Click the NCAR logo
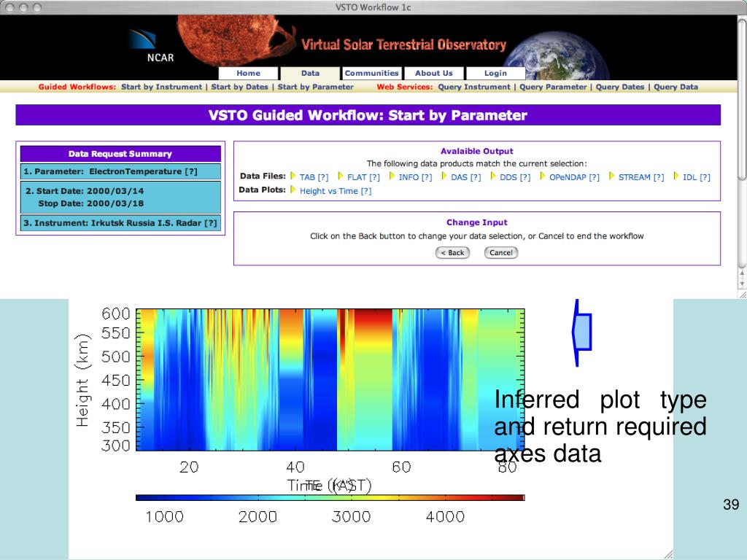The width and height of the screenshot is (747, 560). 151,45
